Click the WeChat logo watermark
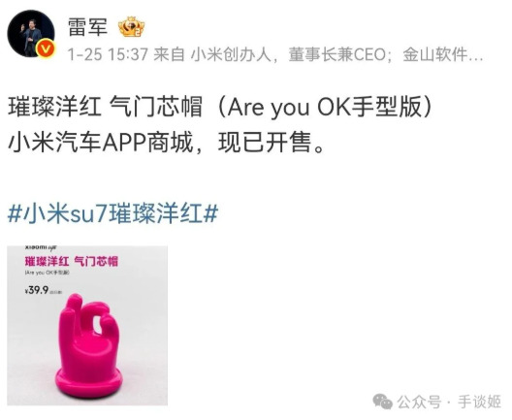Image resolution: width=512 pixels, height=420 pixels. 383,402
